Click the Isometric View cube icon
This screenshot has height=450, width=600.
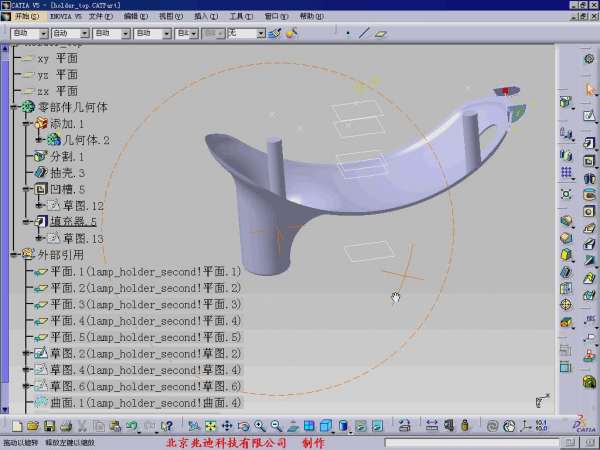tap(326, 426)
